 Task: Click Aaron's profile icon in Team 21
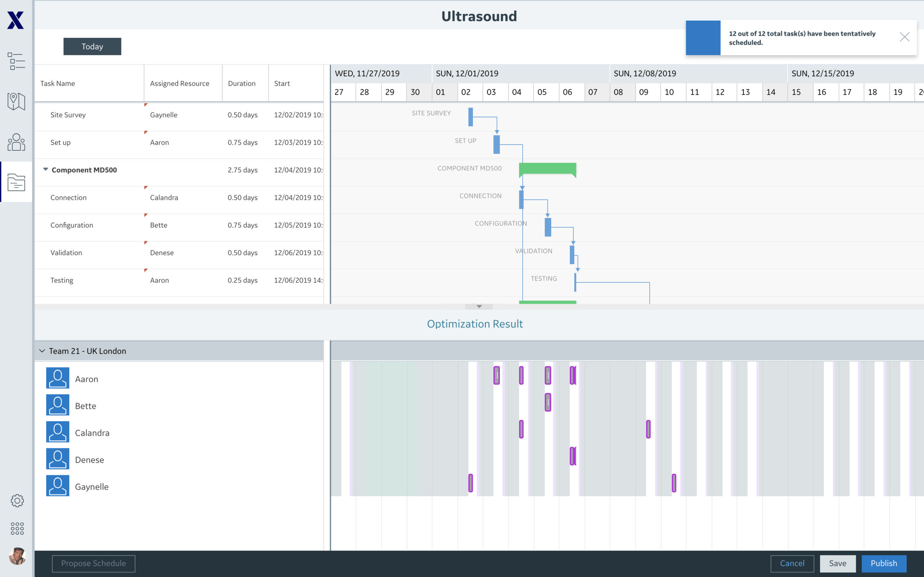coord(57,378)
